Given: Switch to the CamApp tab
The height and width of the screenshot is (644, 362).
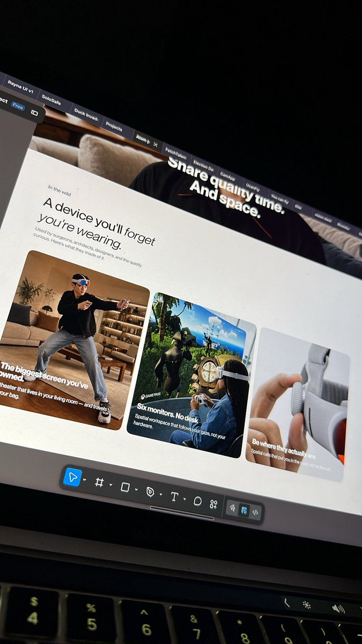Looking at the screenshot, I should pos(227,175).
